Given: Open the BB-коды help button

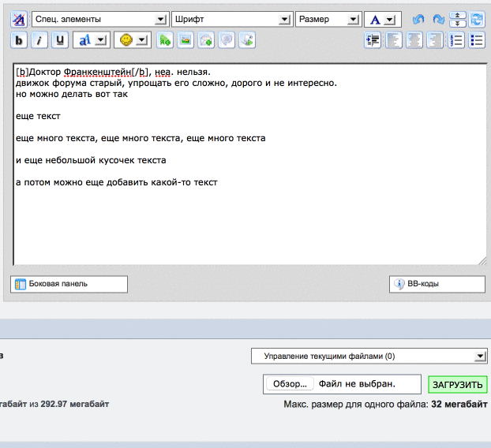Looking at the screenshot, I should coord(437,284).
